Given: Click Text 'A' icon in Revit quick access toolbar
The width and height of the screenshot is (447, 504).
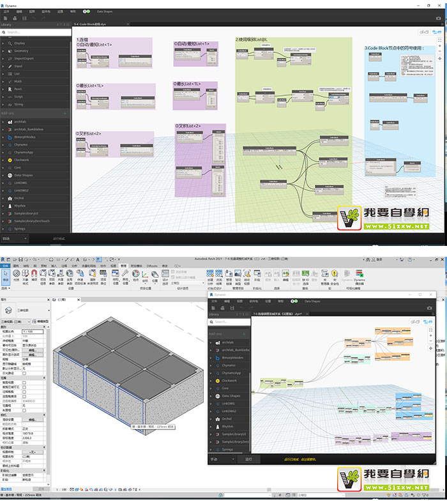Looking at the screenshot, I should point(78,259).
